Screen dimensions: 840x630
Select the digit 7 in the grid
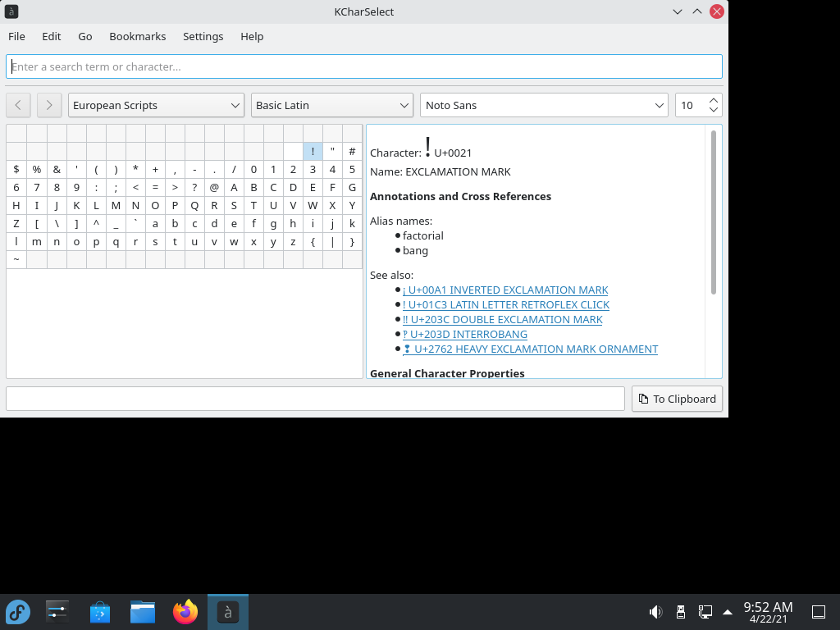[x=36, y=188]
